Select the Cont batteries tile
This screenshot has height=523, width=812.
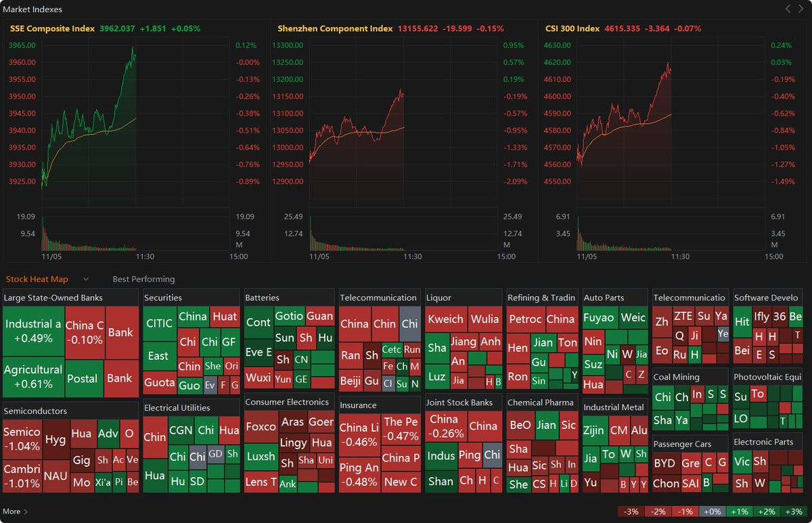pos(258,322)
